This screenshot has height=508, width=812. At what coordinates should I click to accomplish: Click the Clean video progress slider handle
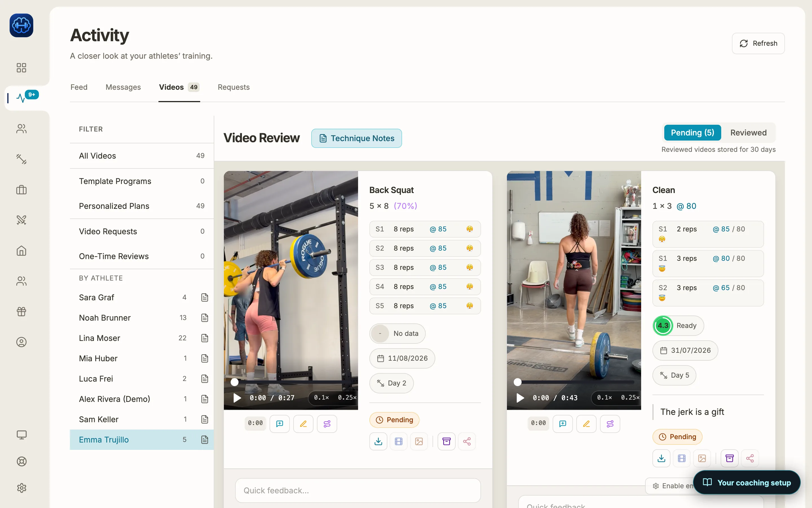click(518, 382)
